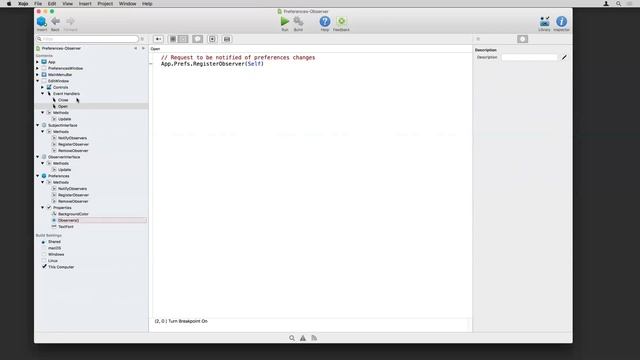Open the Project menu

coord(105,4)
